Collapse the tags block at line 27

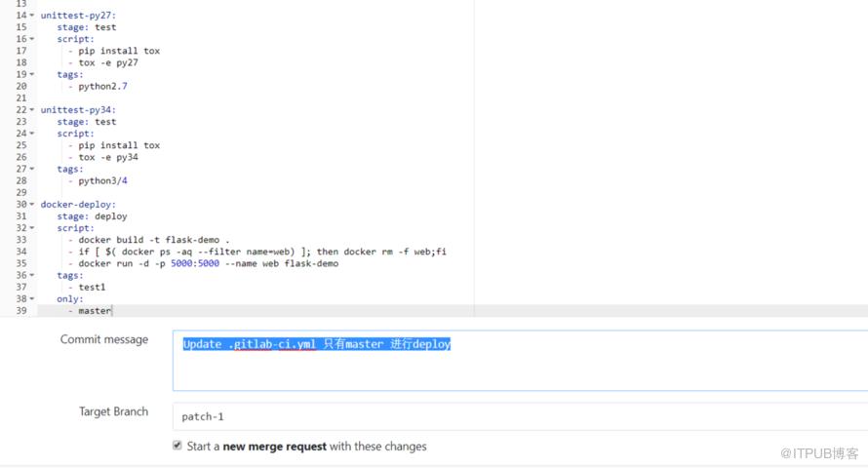pos(31,169)
